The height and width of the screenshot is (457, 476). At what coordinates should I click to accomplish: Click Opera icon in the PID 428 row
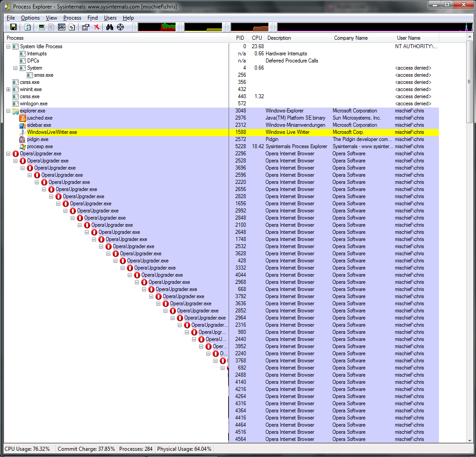(x=123, y=261)
